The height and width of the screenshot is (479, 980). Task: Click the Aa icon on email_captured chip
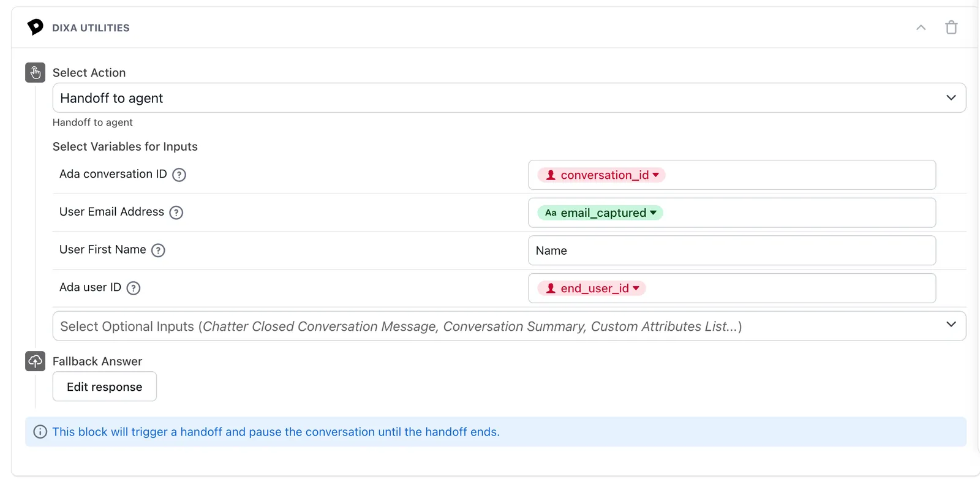(551, 213)
